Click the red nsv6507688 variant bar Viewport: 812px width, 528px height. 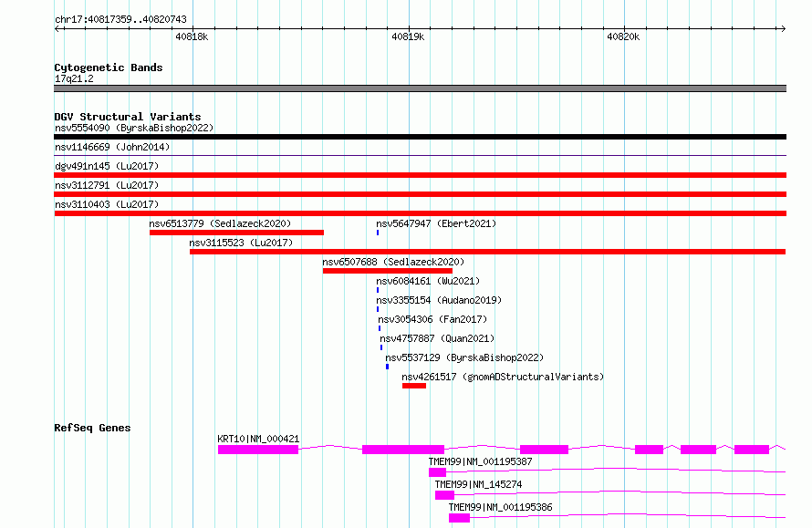click(388, 271)
